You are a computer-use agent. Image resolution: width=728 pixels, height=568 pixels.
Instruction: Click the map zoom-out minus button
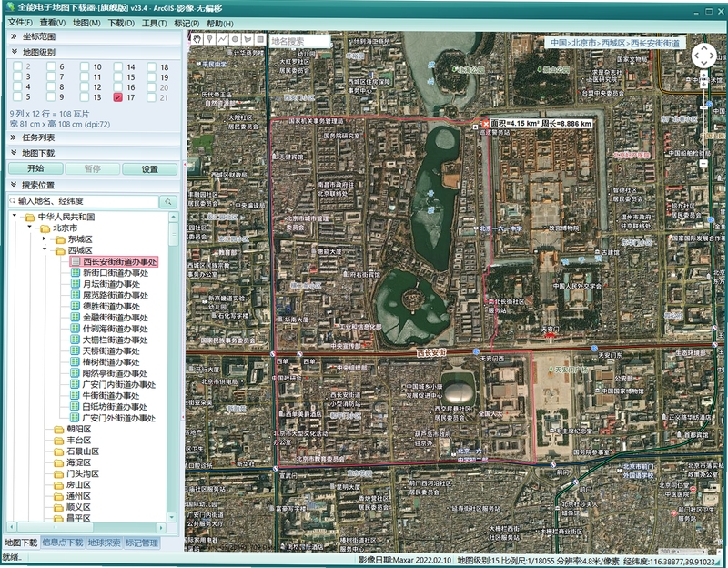point(703,164)
